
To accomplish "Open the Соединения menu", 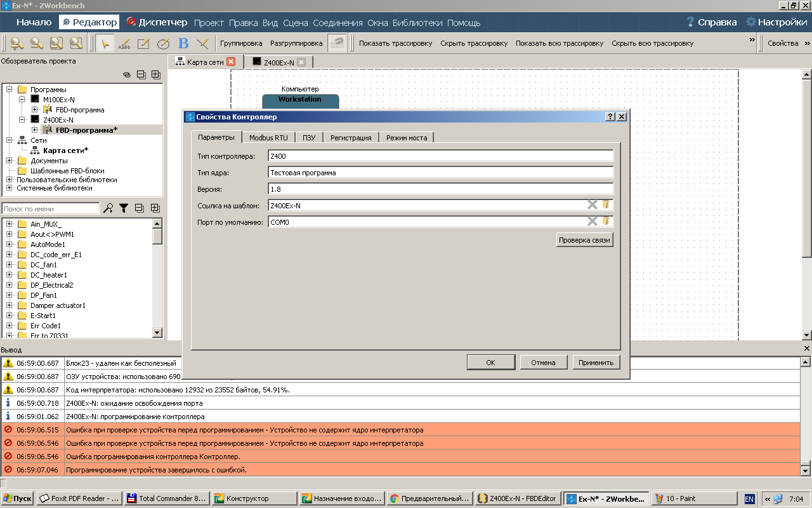I will 337,23.
